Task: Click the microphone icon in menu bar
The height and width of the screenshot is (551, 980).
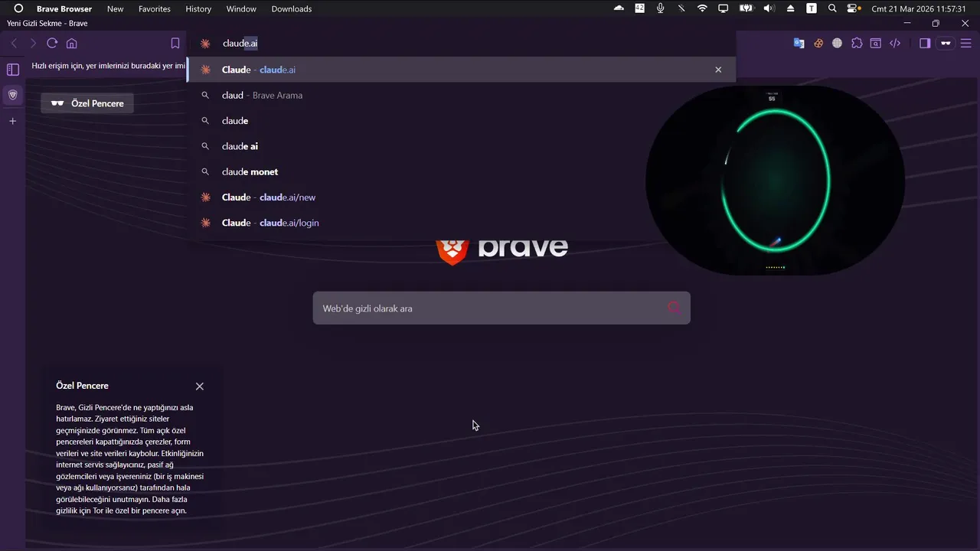Action: click(x=661, y=8)
